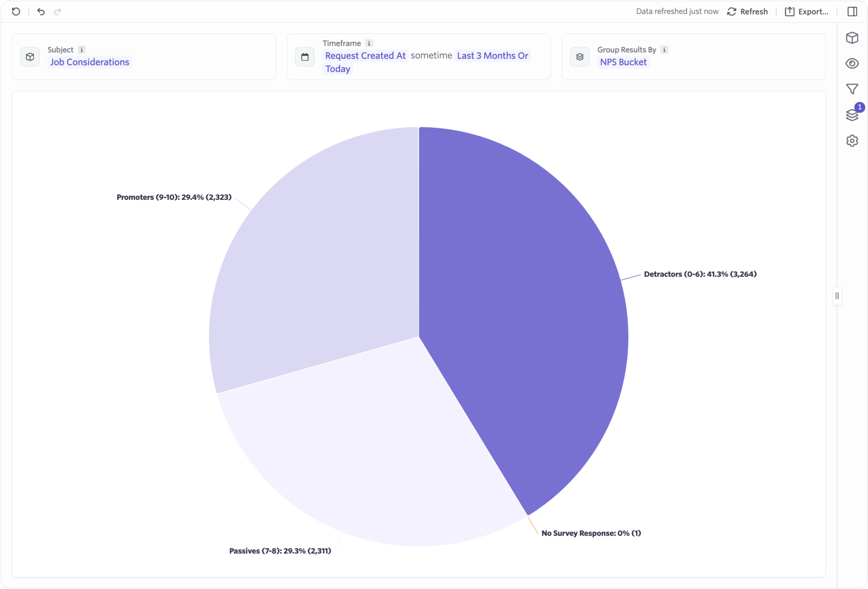This screenshot has height=589, width=868.
Task: Open the layers icon with badge 1
Action: [x=852, y=115]
